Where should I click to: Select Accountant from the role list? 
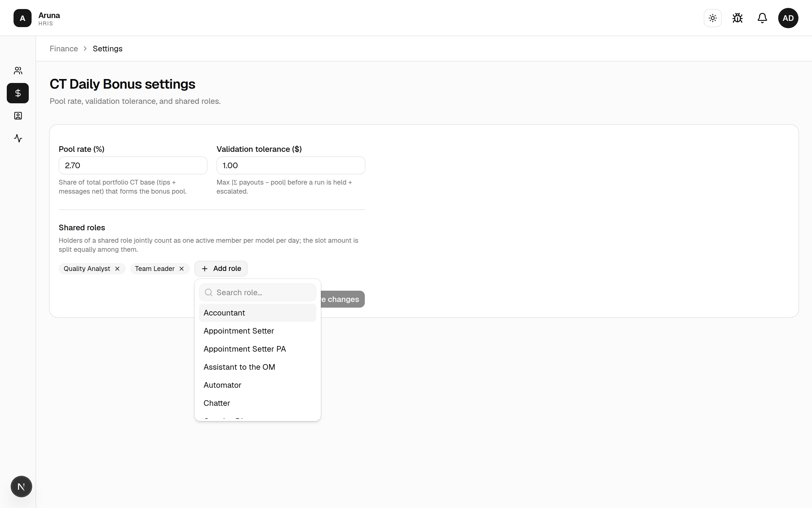pos(258,313)
